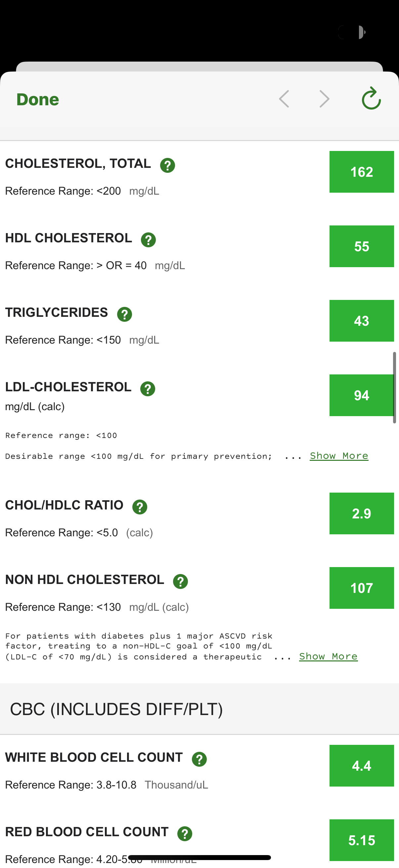399x868 pixels.
Task: Select the LDL-Cholesterol result value 94
Action: click(x=362, y=395)
